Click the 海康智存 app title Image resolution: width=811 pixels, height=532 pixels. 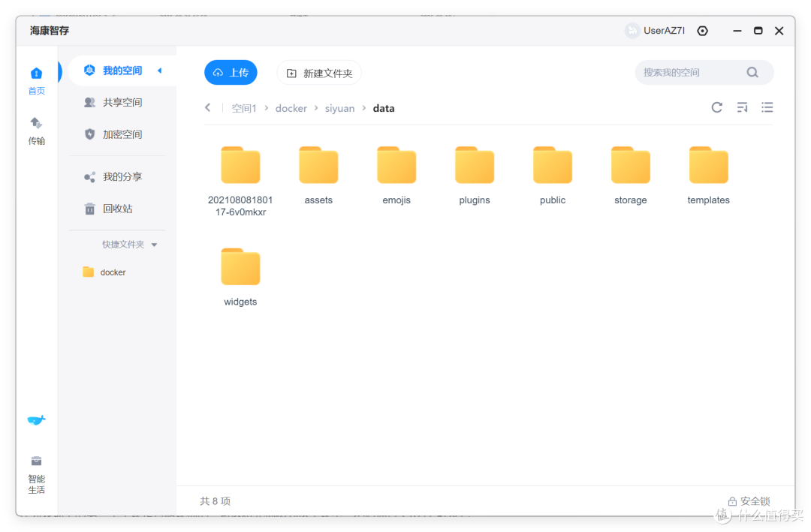[x=50, y=31]
